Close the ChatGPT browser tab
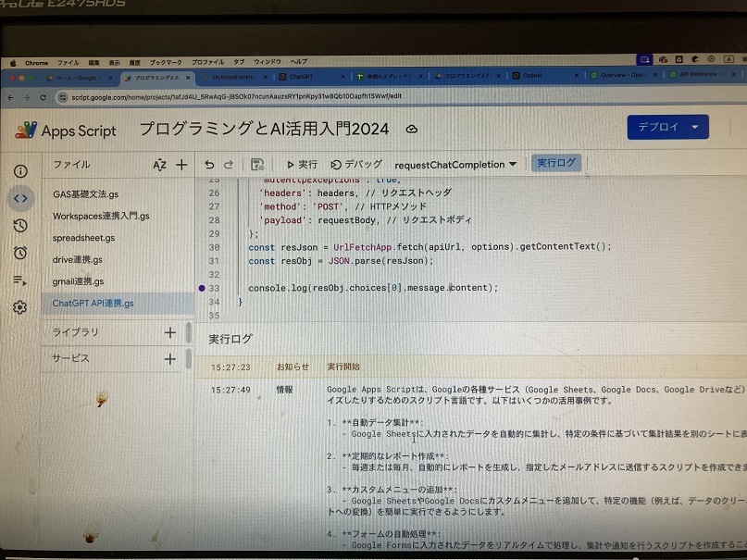The image size is (747, 560). 342,76
